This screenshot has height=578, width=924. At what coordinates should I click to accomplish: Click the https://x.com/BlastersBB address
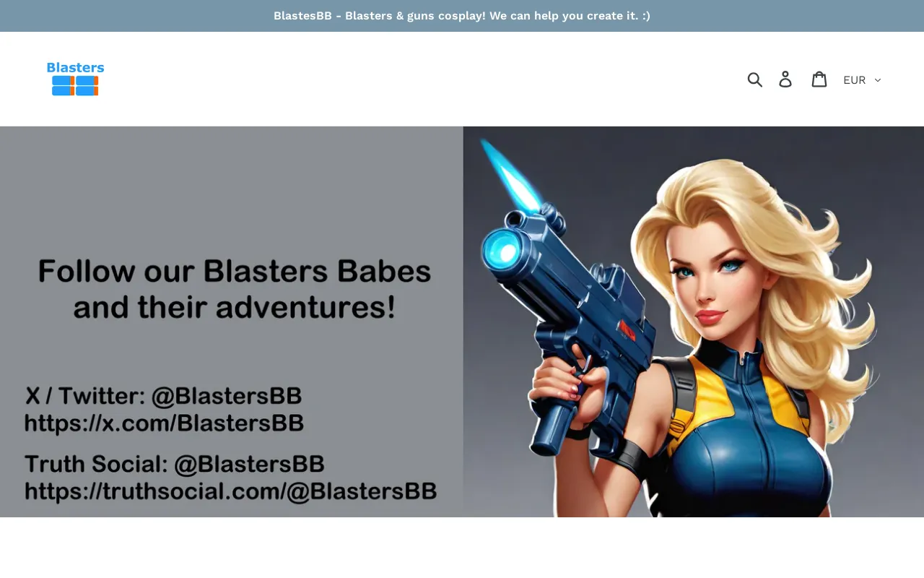coord(164,423)
